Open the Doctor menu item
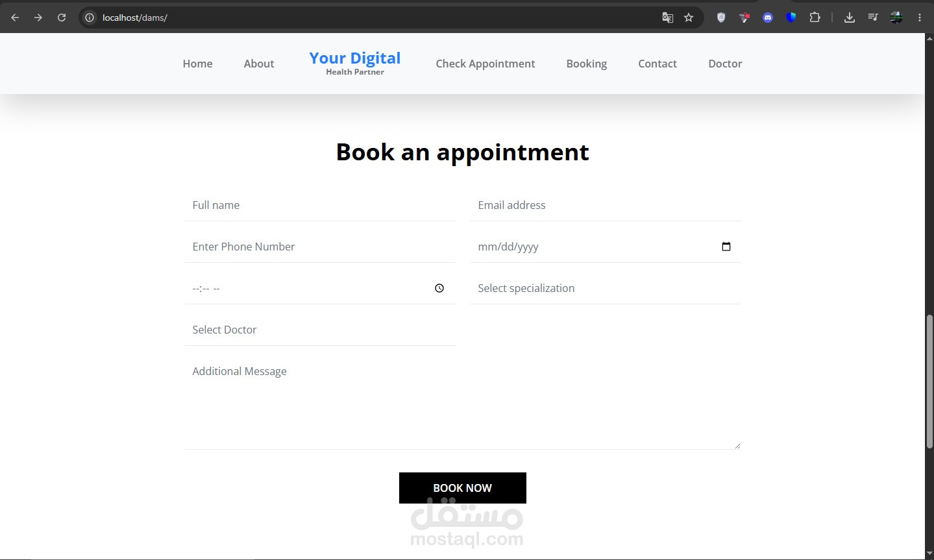This screenshot has width=934, height=560. pos(725,64)
